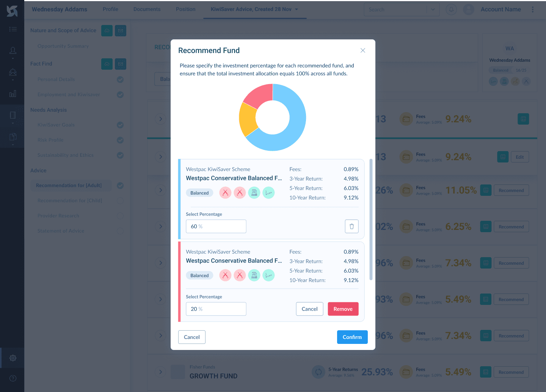
Task: Open the copied documents sidebar icon
Action: (13, 137)
